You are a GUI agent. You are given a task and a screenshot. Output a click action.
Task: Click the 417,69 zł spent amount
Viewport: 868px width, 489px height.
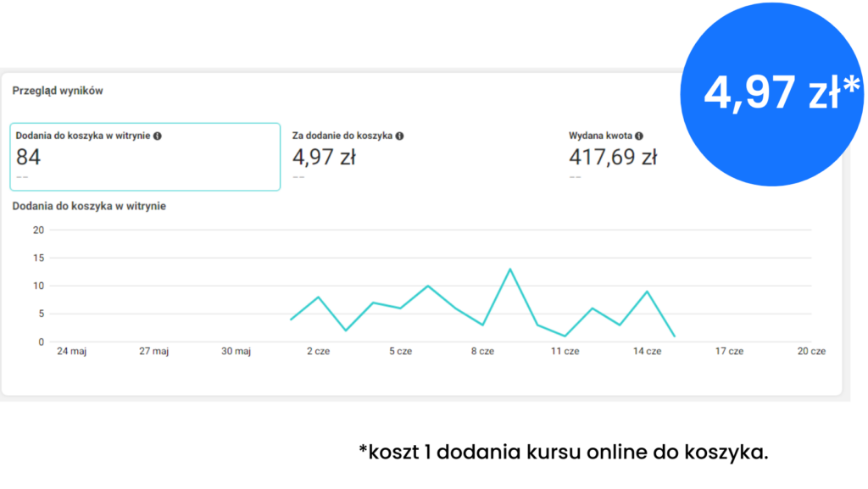click(612, 158)
